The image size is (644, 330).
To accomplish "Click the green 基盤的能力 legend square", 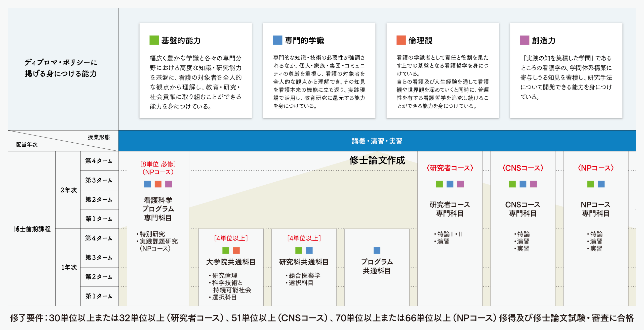I will pyautogui.click(x=154, y=40).
